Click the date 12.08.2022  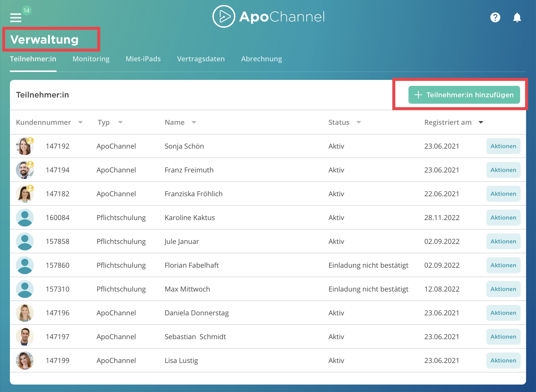pyautogui.click(x=442, y=289)
